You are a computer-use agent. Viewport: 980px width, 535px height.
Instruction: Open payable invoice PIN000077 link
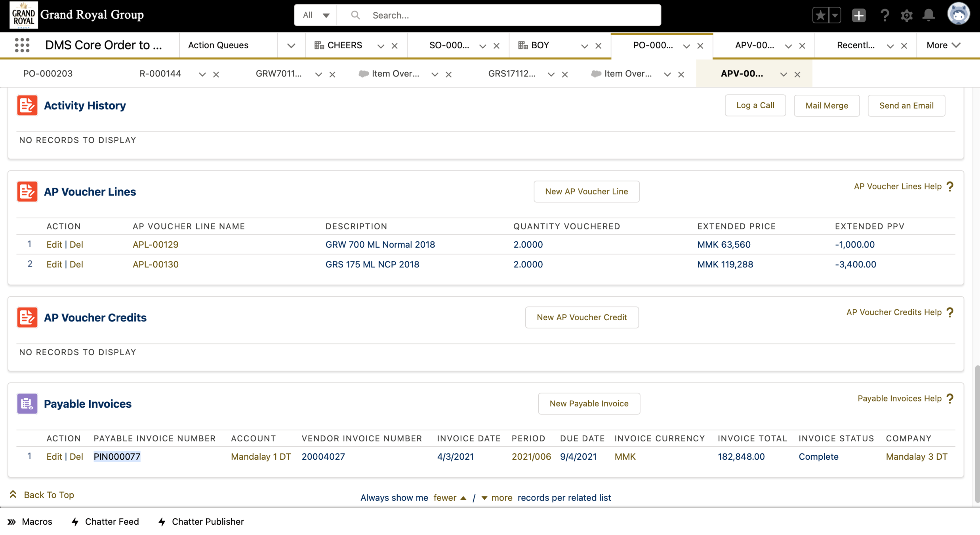pyautogui.click(x=117, y=457)
